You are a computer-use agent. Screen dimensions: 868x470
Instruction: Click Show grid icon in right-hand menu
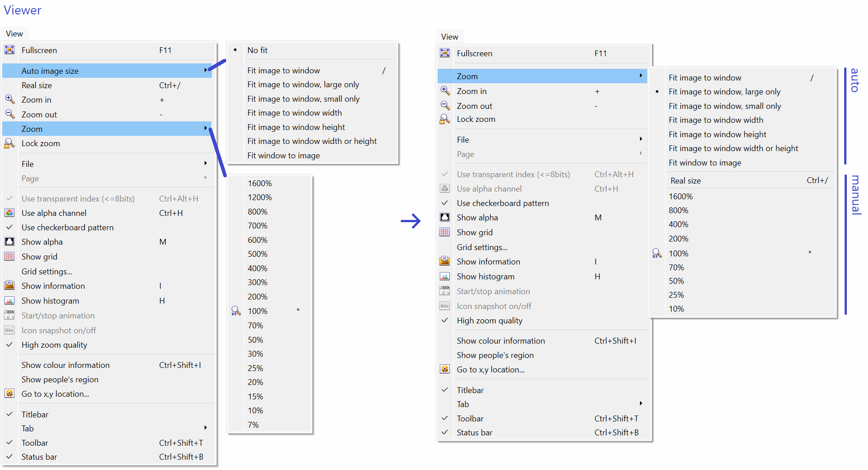445,232
